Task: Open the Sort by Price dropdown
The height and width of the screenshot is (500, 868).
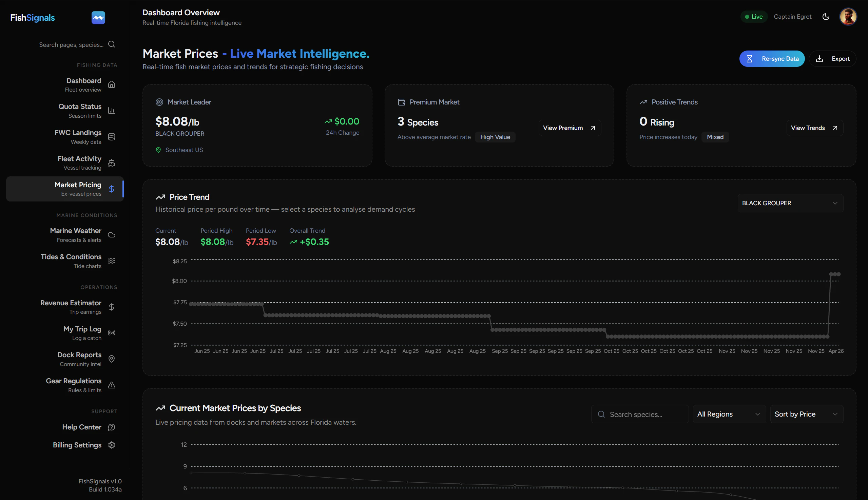Action: [x=807, y=415]
